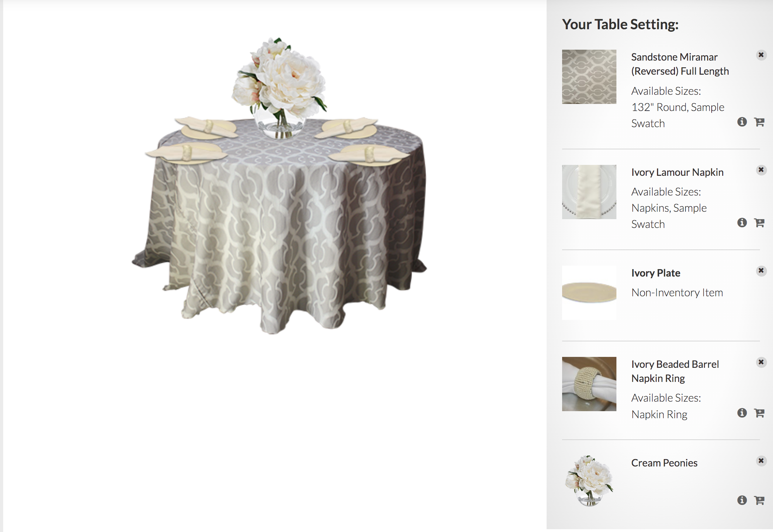Remove Ivory Beaded Barrel Napkin Ring
The width and height of the screenshot is (773, 532).
(761, 362)
